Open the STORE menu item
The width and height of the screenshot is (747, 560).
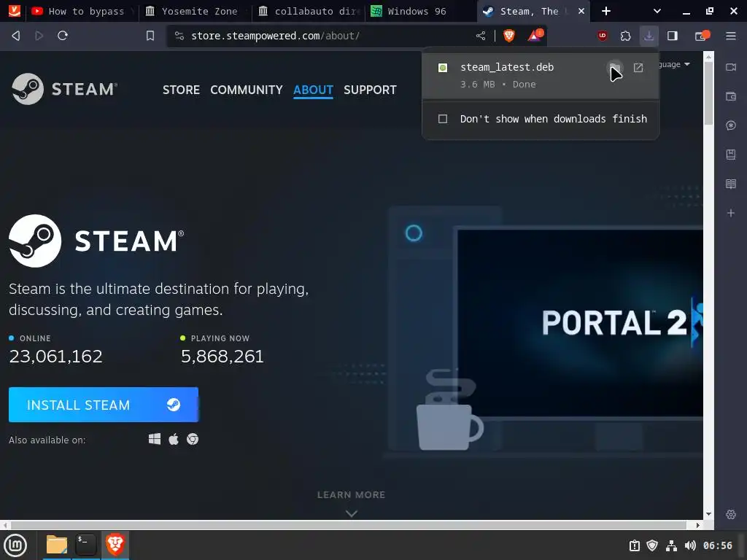(181, 90)
